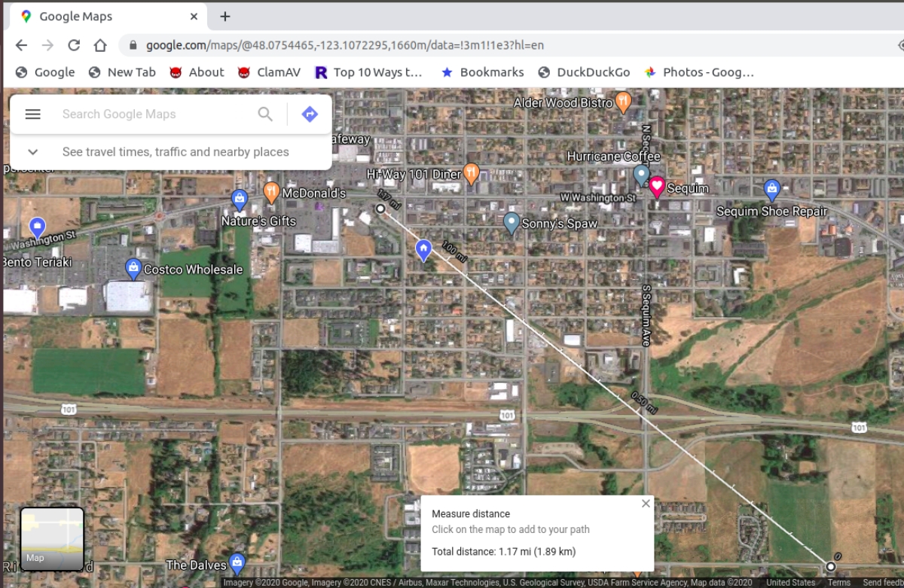Screen dimensions: 904x588
Task: Click The Dalves shopping pin
Action: [x=237, y=563]
